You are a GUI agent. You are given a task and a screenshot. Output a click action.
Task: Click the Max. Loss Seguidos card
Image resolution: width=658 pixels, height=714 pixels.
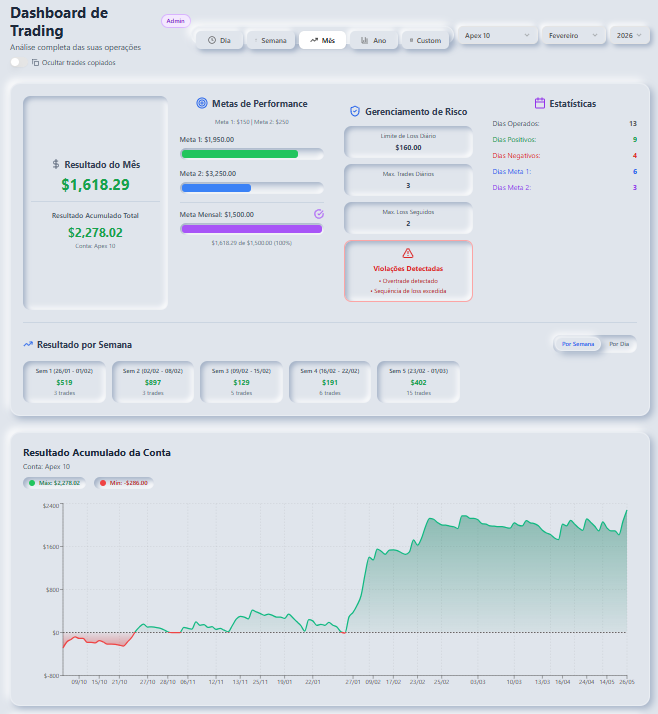coord(408,218)
